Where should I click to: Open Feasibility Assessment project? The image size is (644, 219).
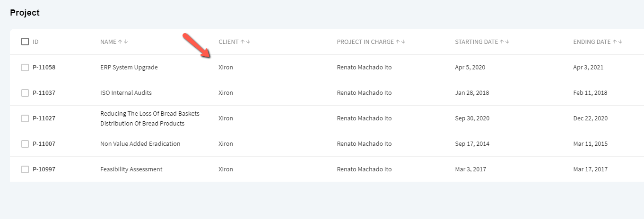click(131, 169)
